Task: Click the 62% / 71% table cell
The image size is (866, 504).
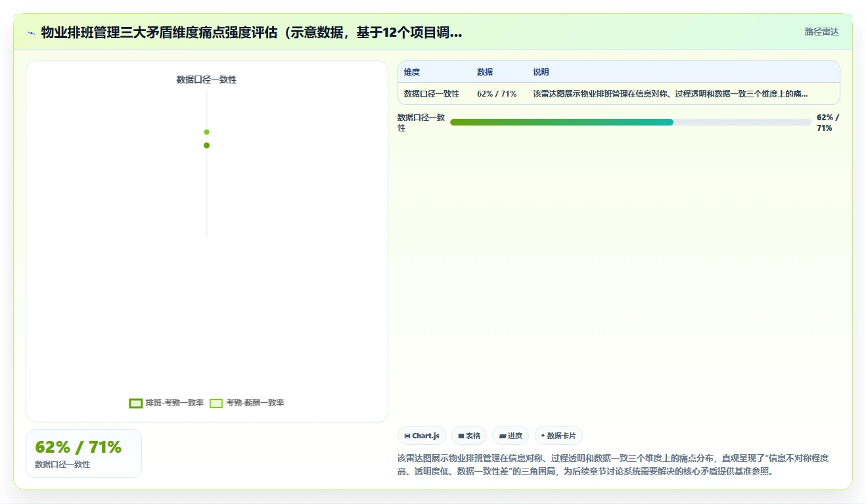Action: coord(497,94)
